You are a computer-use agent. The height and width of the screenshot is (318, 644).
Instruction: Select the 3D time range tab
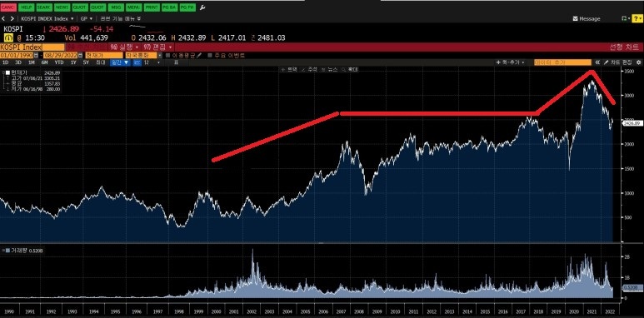coord(18,62)
